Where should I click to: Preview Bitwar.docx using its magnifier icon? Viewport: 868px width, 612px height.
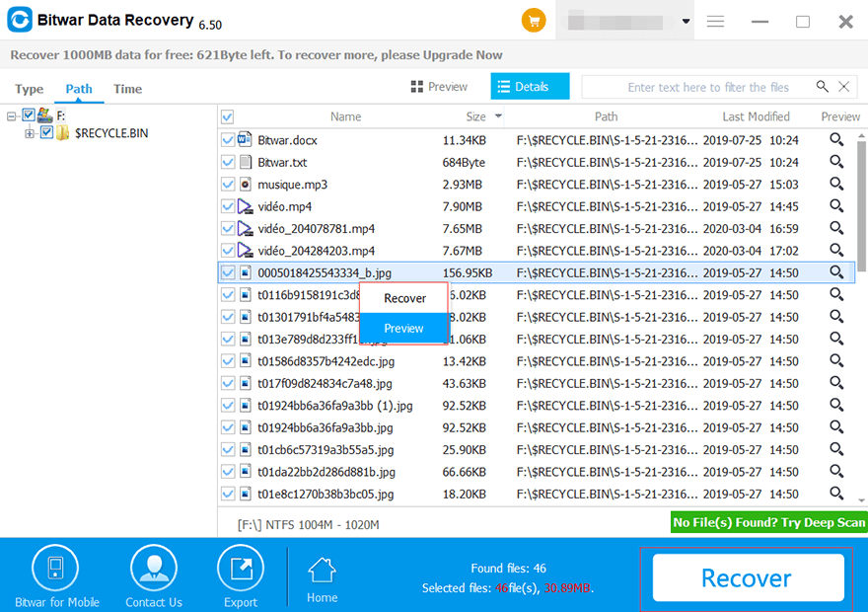tap(836, 139)
